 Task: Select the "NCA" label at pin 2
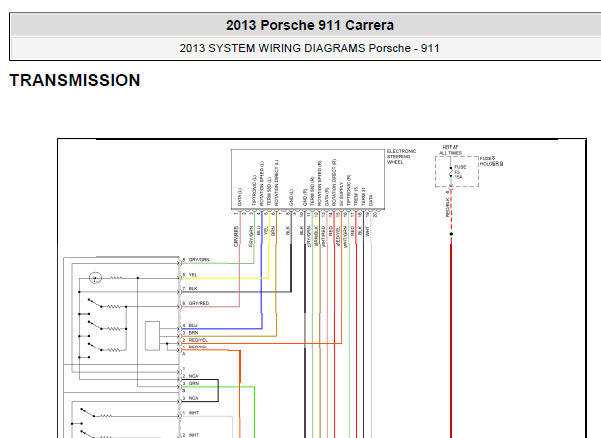pyautogui.click(x=193, y=376)
